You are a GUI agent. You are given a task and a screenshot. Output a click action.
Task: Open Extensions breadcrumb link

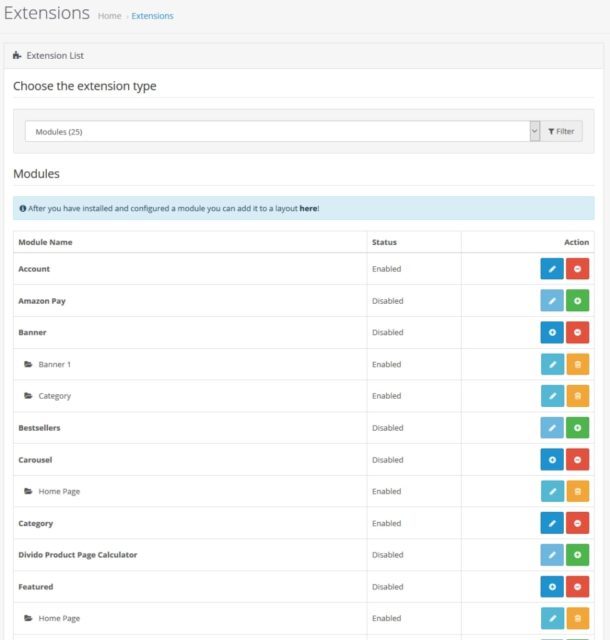pos(152,16)
